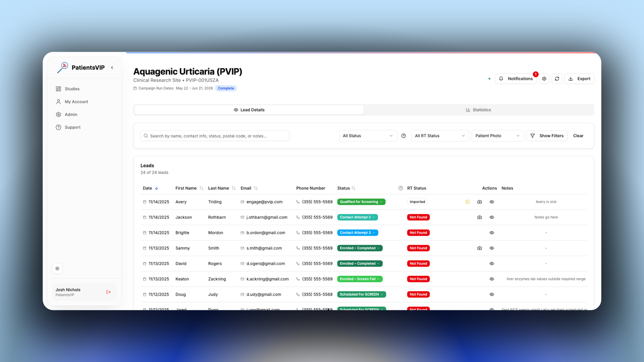Sort leads by Status column
Screen dimensions: 644x362
(x=353, y=188)
